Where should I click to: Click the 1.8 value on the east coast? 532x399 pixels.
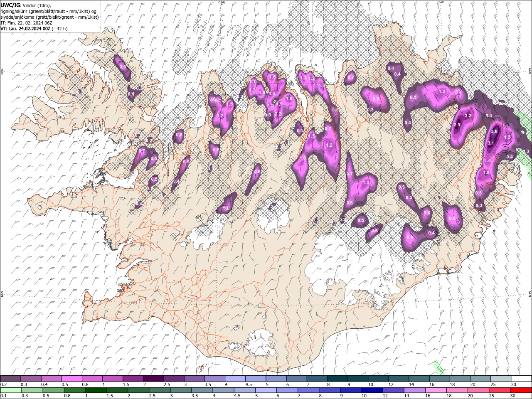487,173
